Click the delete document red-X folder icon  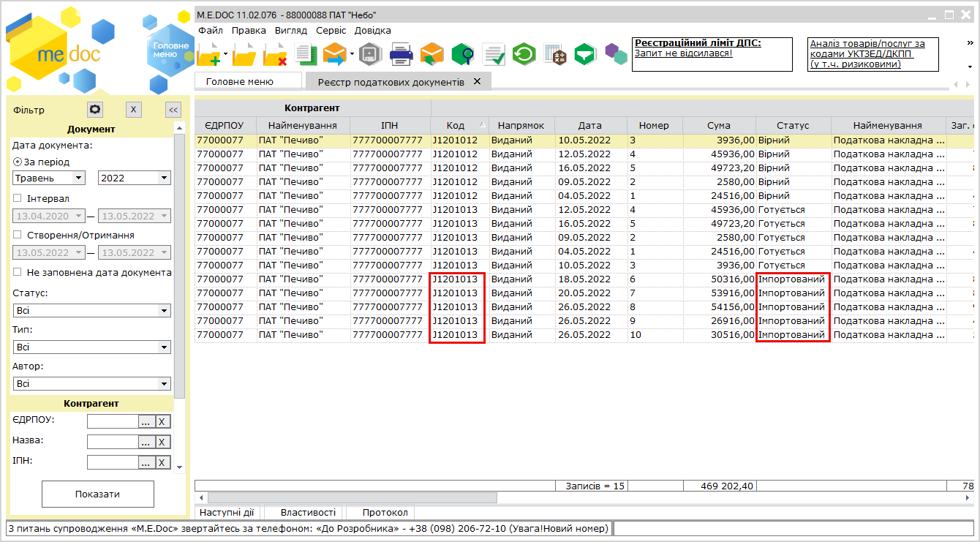275,54
